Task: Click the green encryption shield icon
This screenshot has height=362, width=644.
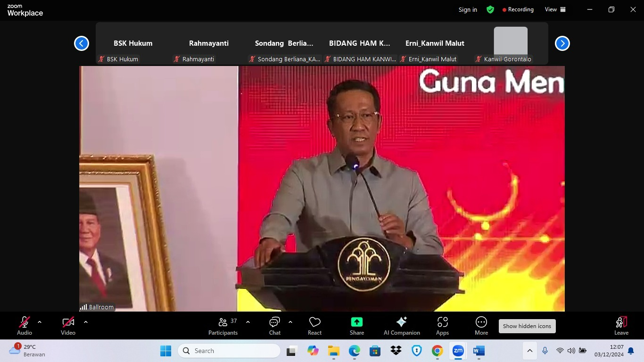Action: click(490, 9)
